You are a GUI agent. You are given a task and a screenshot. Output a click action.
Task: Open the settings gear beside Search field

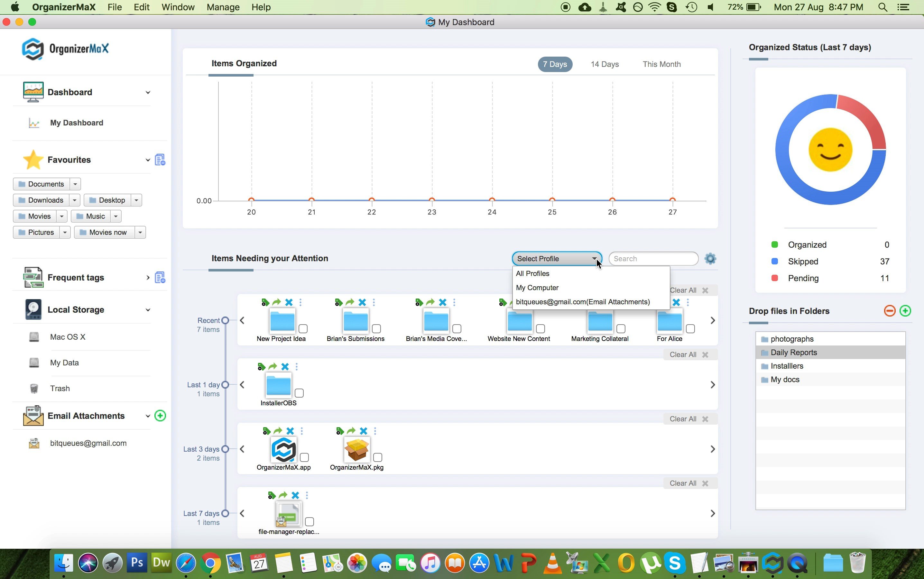[x=710, y=259]
